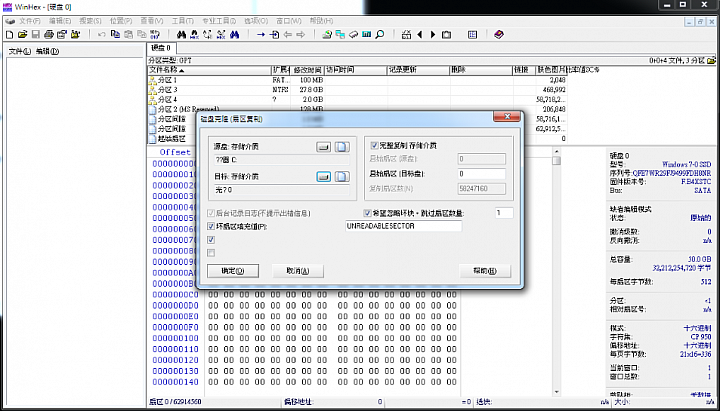Click the target disk selector icon
The height and width of the screenshot is (411, 720).
324,177
